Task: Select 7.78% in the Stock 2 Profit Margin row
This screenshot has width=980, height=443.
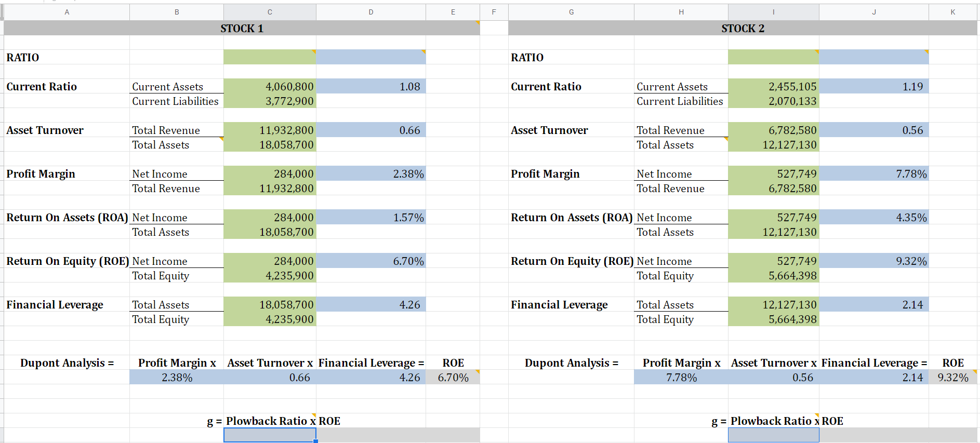Action: 874,173
